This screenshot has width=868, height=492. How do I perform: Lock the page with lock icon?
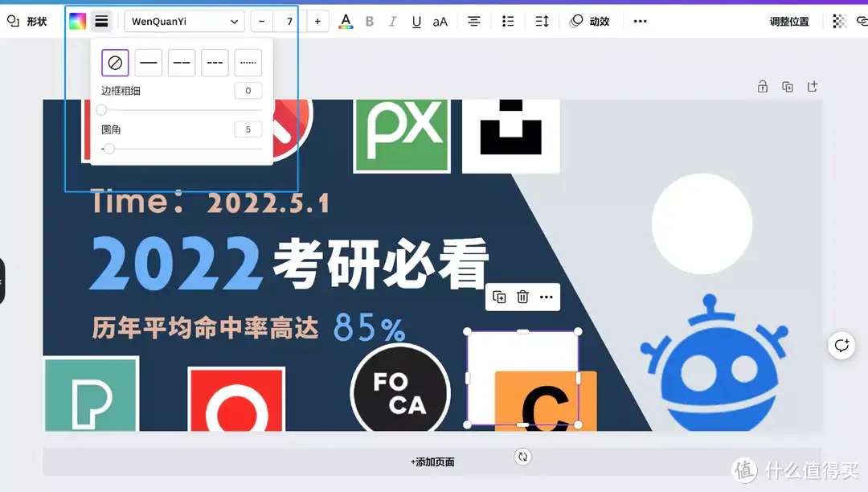tap(762, 87)
